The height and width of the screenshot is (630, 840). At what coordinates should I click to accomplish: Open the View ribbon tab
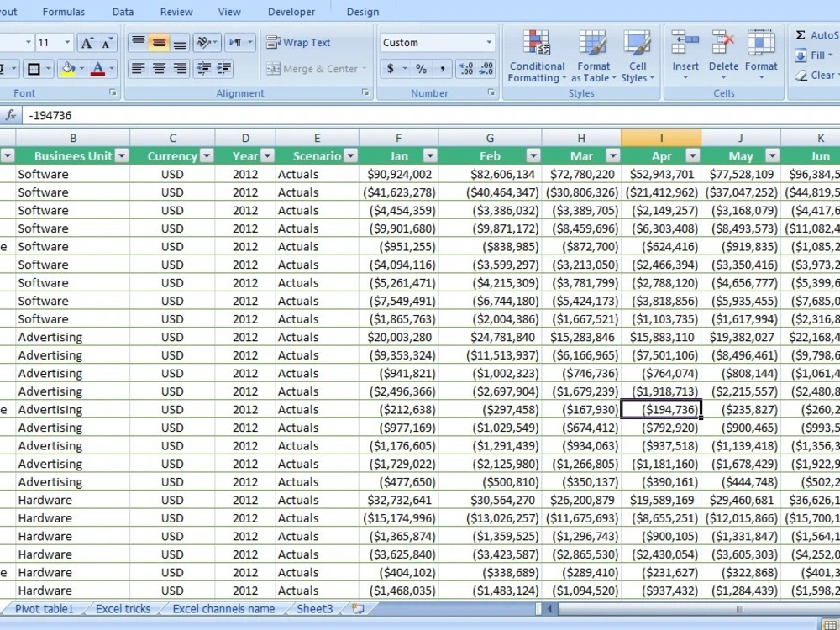[x=229, y=12]
